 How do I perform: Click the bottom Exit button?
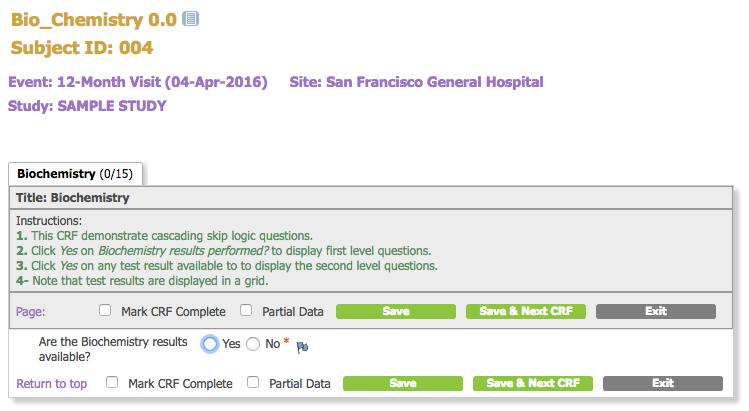662,383
